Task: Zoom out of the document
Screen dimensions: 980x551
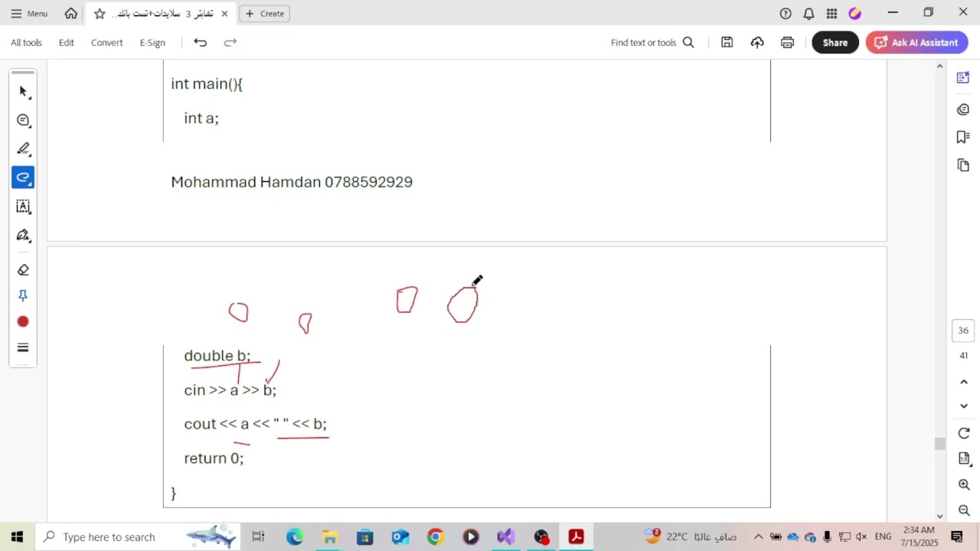Action: (x=964, y=510)
